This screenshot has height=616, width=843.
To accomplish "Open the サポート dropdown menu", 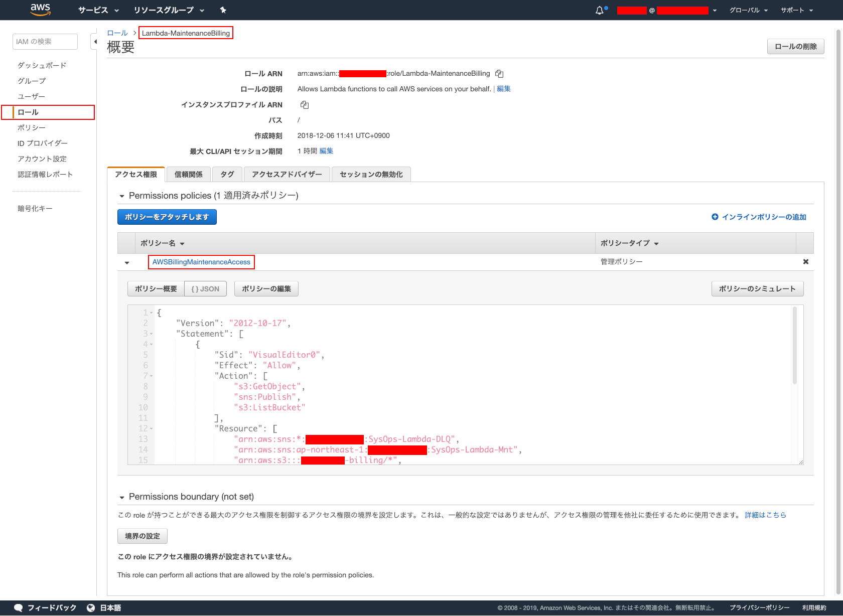I will [796, 10].
